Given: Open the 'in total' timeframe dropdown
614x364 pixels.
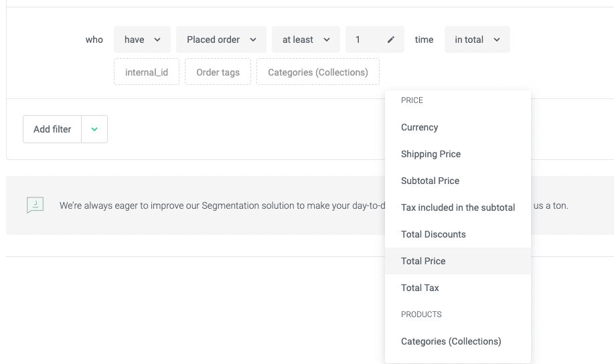Looking at the screenshot, I should pos(477,39).
